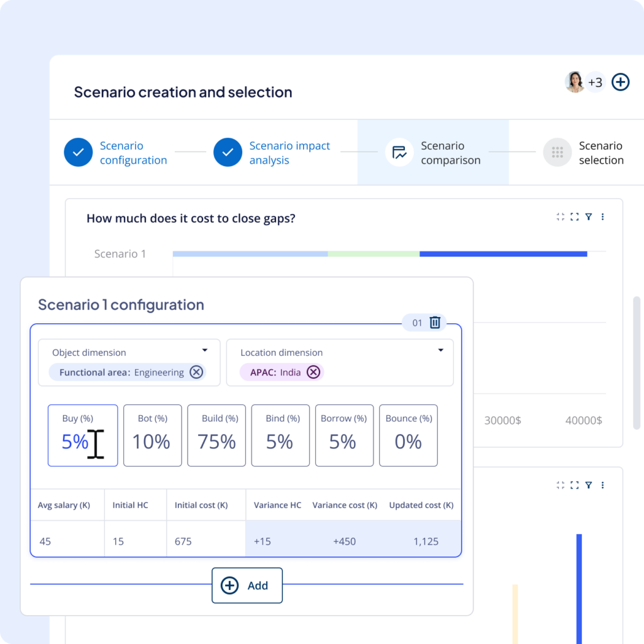Click the Scenario 1 progress bar
644x644 pixels.
(377, 253)
